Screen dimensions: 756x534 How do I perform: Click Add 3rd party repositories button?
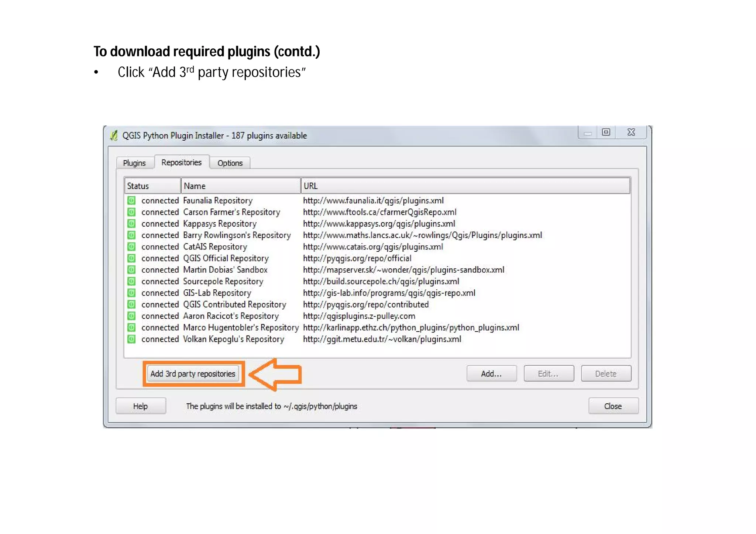pyautogui.click(x=193, y=374)
